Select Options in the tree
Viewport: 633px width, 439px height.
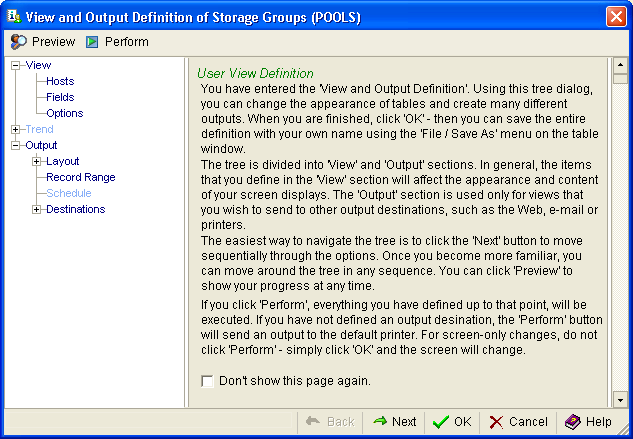click(x=65, y=113)
